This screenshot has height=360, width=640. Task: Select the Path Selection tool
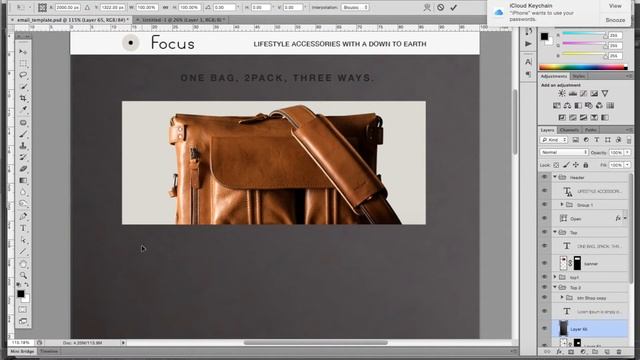23,240
